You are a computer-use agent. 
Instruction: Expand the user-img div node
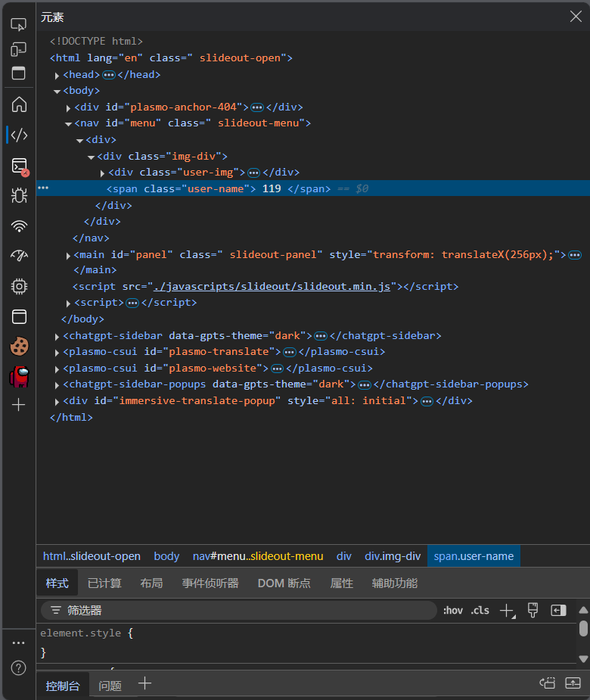point(102,173)
